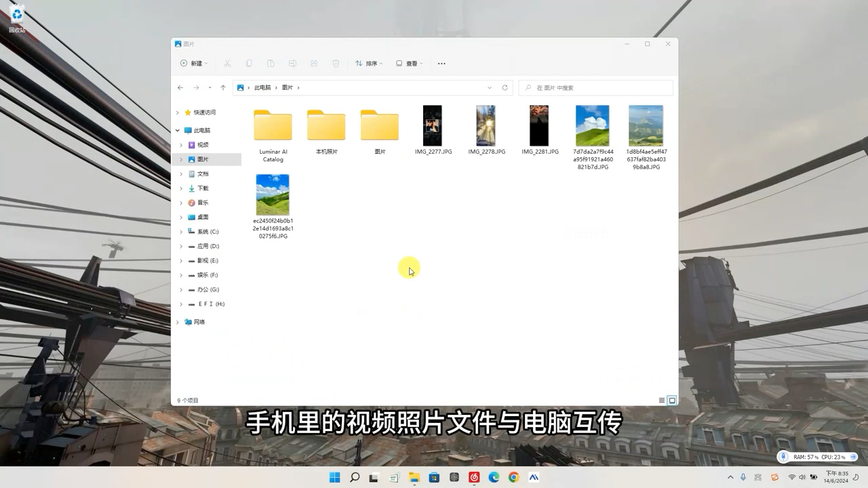Screen dimensions: 868x488
Task: Open the 查看 view dropdown
Action: pyautogui.click(x=408, y=63)
